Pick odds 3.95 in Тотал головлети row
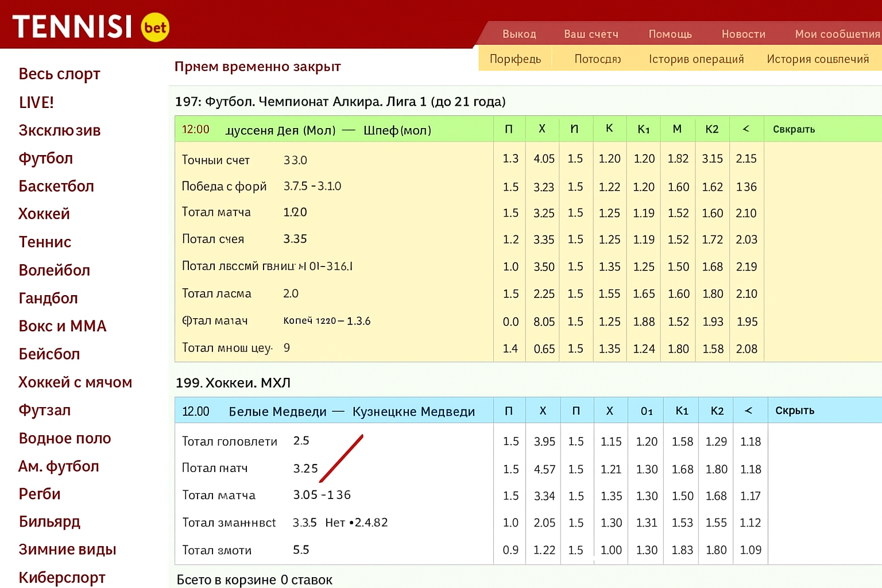 pyautogui.click(x=544, y=442)
